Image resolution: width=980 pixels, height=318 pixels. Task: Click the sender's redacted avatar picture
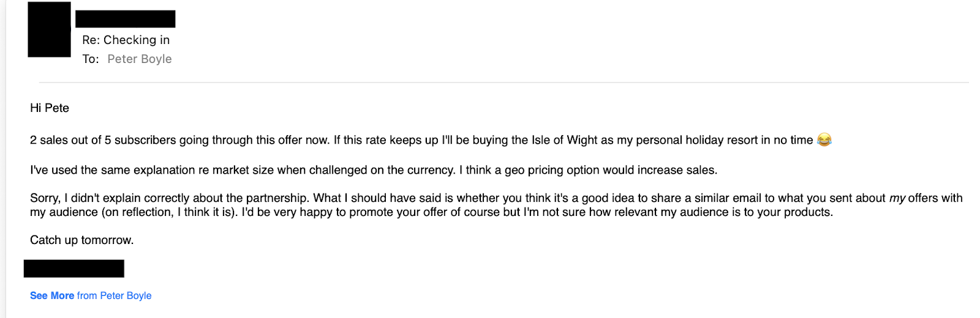pyautogui.click(x=49, y=29)
